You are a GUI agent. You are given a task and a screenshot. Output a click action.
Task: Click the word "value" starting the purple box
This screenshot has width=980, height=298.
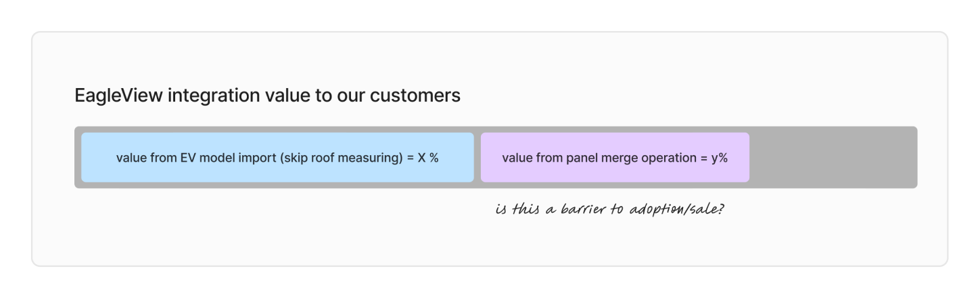[x=516, y=158]
